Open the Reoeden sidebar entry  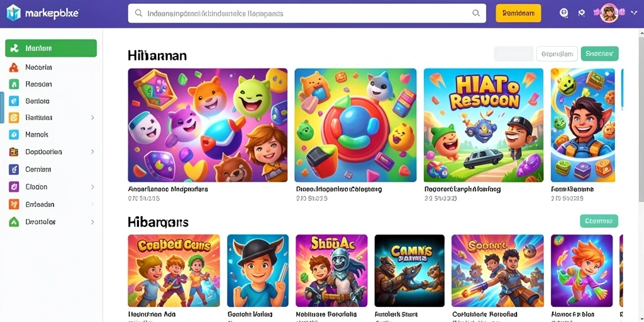pyautogui.click(x=38, y=84)
